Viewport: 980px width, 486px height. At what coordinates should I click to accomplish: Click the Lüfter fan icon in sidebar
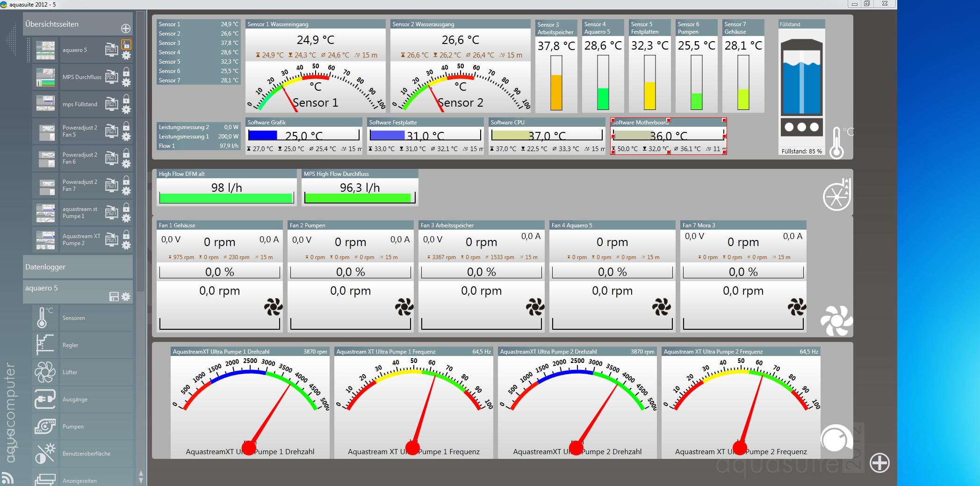[45, 372]
